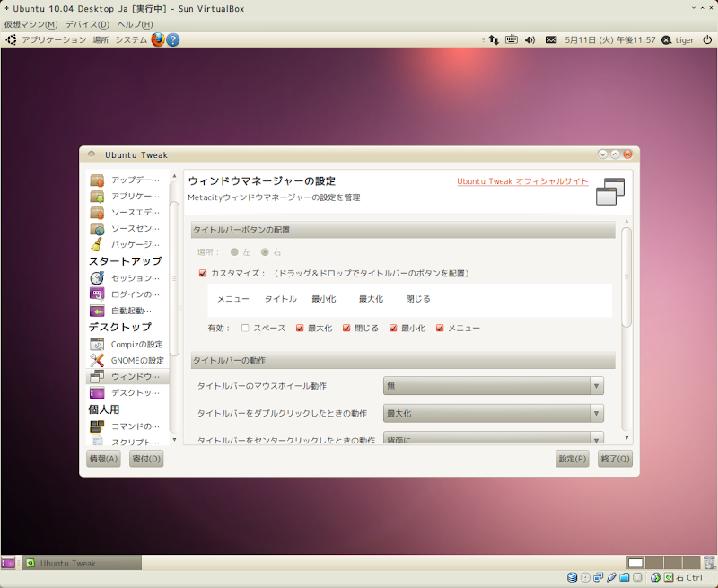Open the Places menu
This screenshot has width=718, height=588.
101,39
